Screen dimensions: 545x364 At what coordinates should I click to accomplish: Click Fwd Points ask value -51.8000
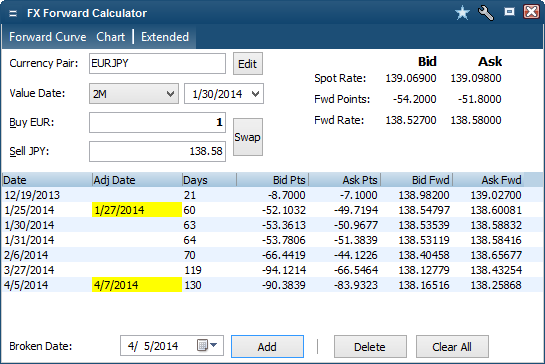tap(479, 99)
